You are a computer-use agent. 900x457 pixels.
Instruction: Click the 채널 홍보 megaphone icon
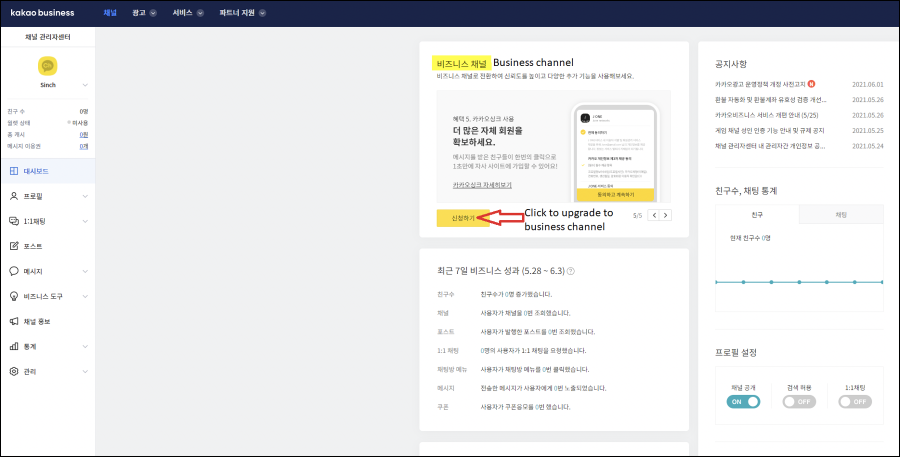tap(14, 322)
